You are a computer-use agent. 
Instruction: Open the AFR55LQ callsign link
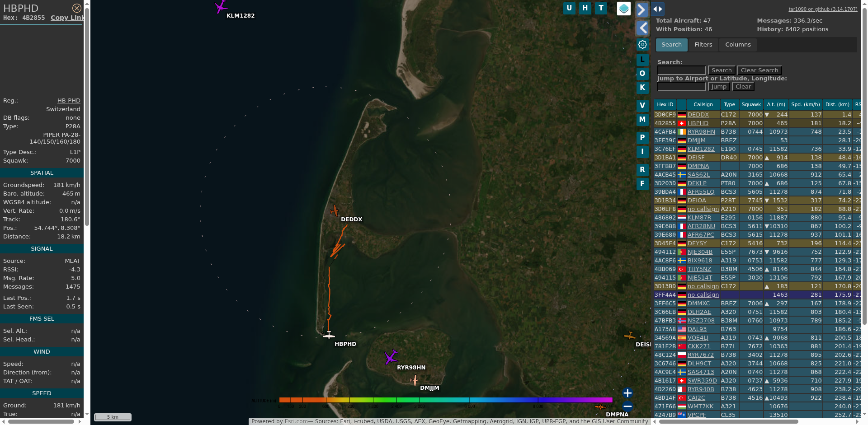(701, 192)
